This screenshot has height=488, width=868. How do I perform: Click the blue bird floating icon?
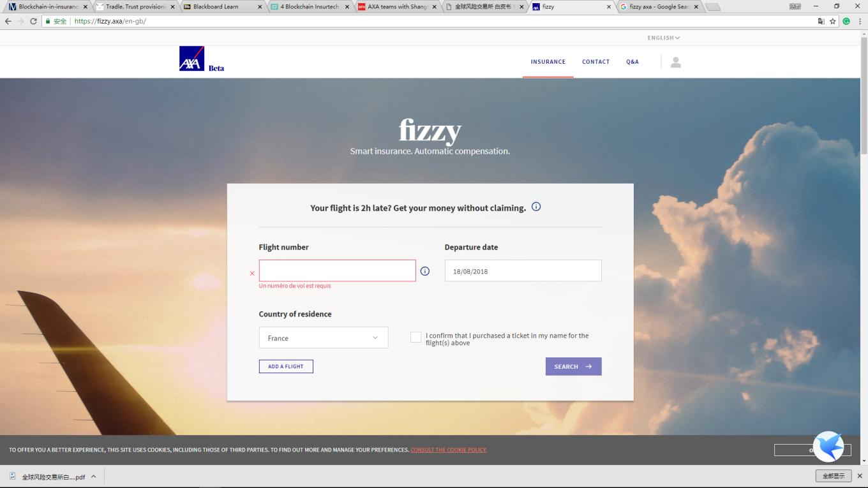click(828, 447)
